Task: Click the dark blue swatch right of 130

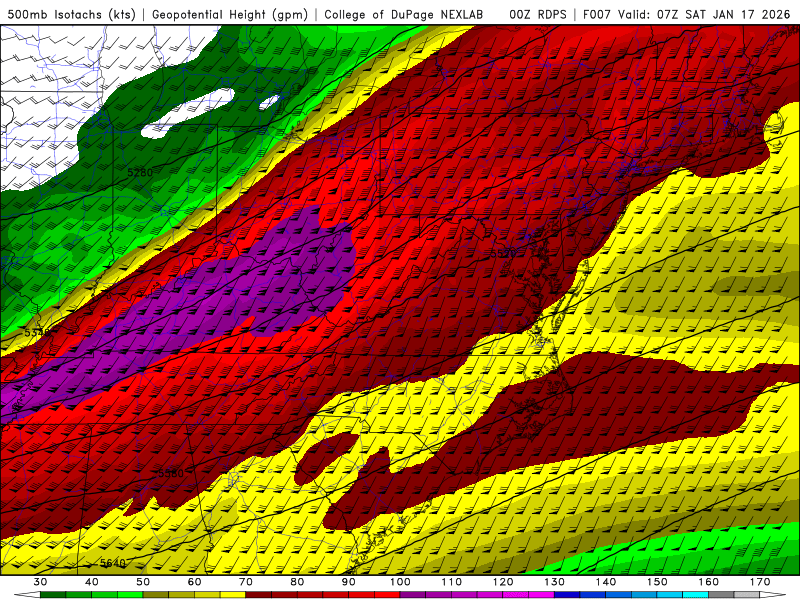Action: (x=567, y=595)
